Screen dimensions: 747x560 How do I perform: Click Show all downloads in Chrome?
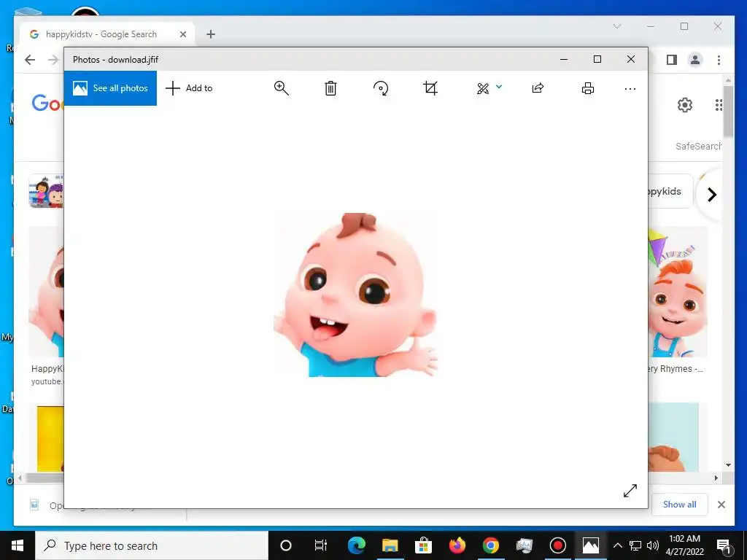(x=679, y=505)
